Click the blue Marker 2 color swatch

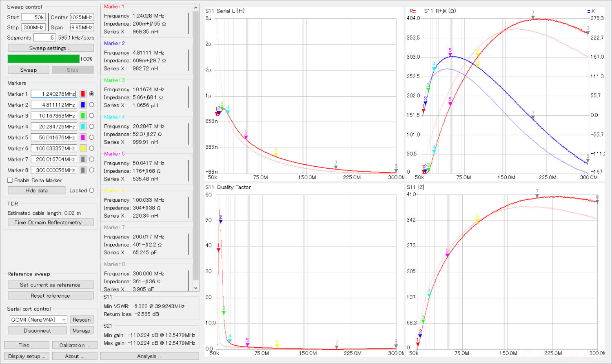pyautogui.click(x=83, y=105)
